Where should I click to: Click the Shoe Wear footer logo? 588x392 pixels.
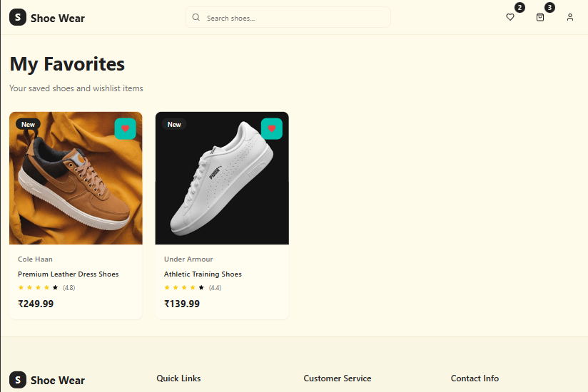[18, 380]
